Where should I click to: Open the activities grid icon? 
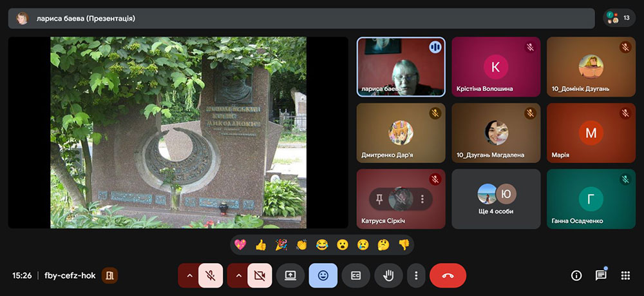click(x=625, y=275)
